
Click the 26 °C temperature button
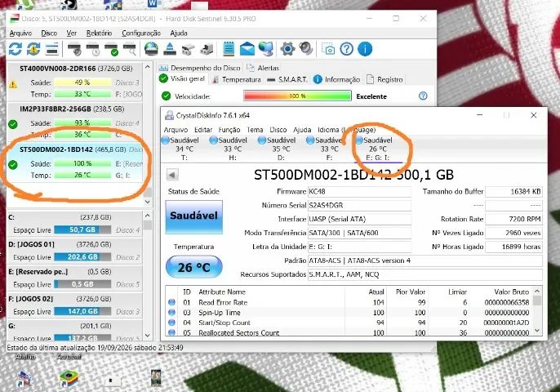194,267
